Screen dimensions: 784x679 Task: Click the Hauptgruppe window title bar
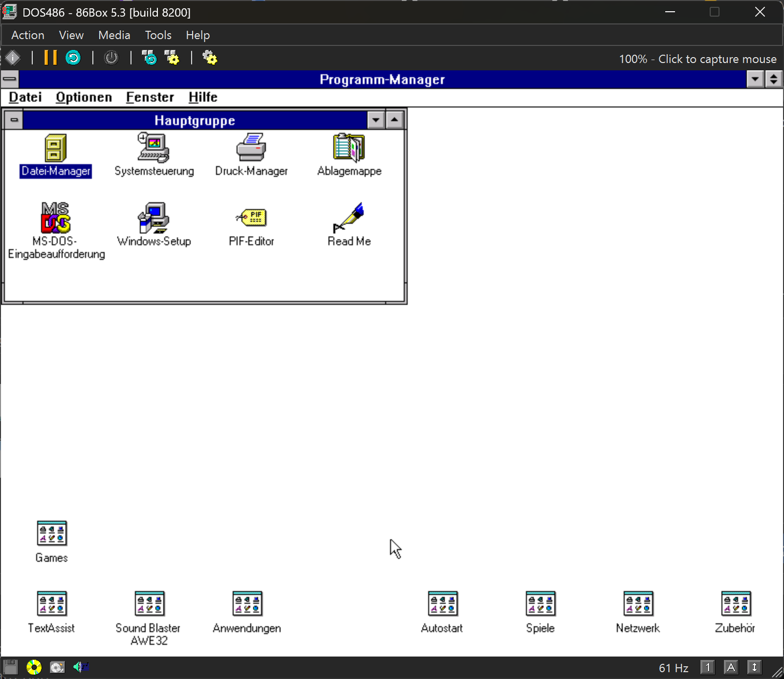point(195,120)
